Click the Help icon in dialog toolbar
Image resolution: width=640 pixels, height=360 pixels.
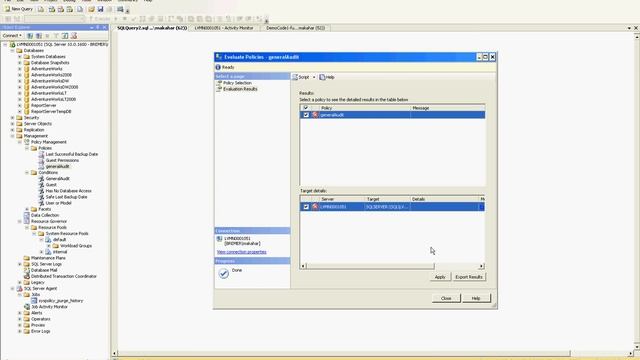(x=322, y=77)
